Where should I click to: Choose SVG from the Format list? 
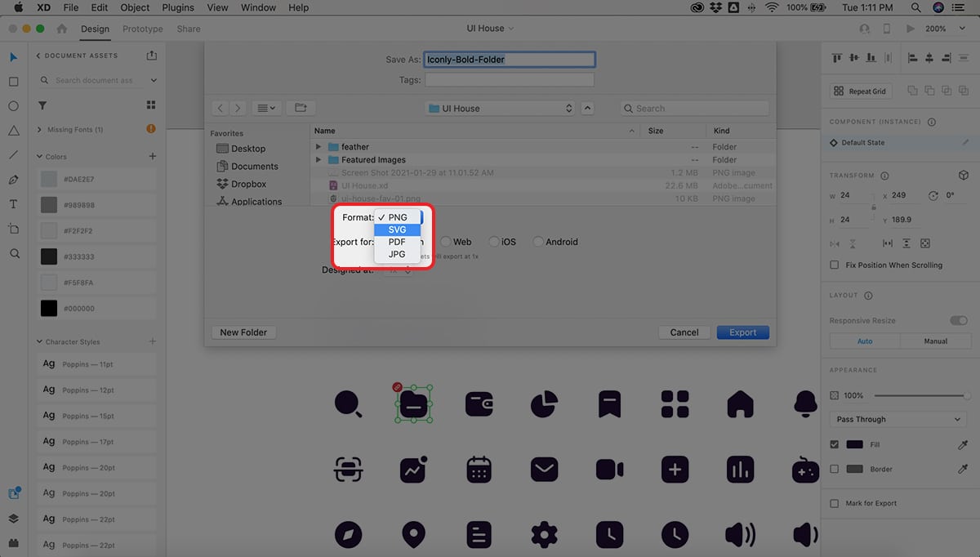tap(398, 229)
